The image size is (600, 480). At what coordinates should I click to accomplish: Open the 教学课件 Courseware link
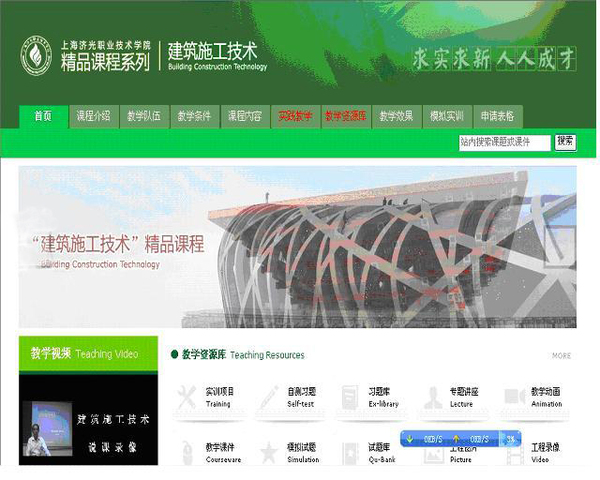(x=223, y=453)
